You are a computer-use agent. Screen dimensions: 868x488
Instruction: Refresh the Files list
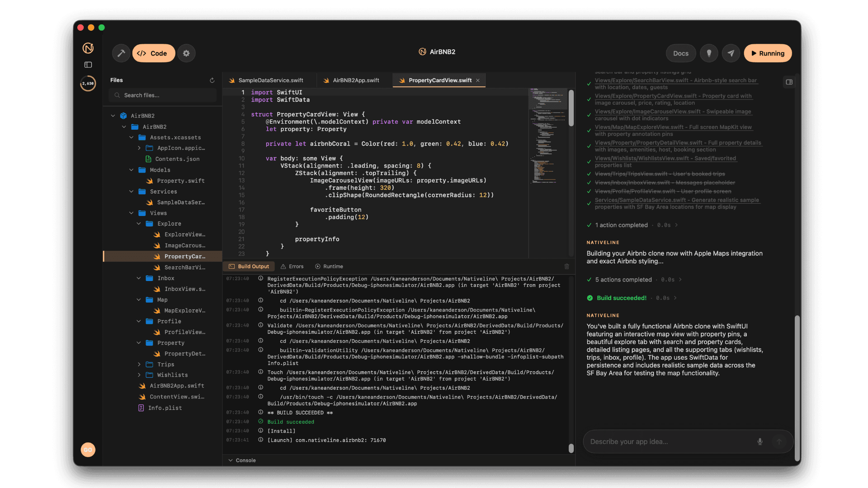pyautogui.click(x=212, y=80)
